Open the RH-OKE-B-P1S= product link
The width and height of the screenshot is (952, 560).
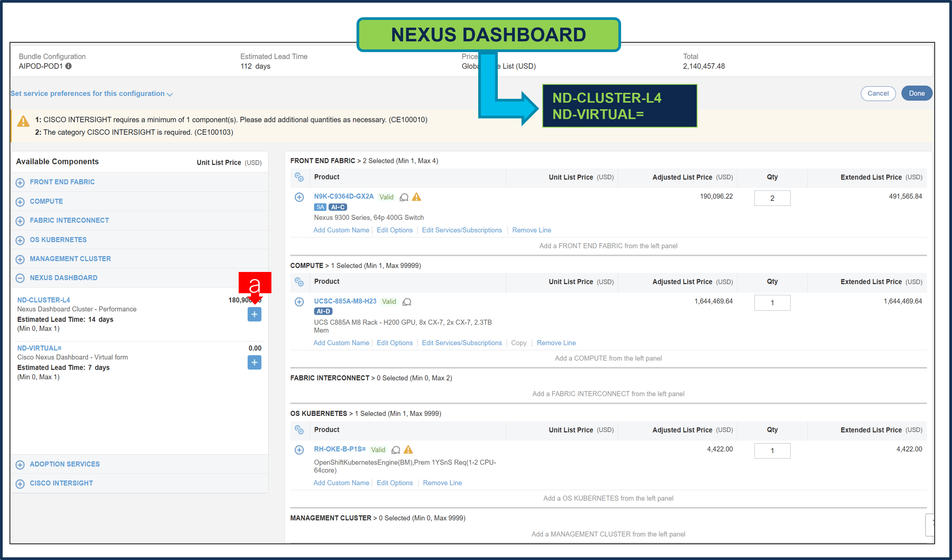[x=340, y=449]
